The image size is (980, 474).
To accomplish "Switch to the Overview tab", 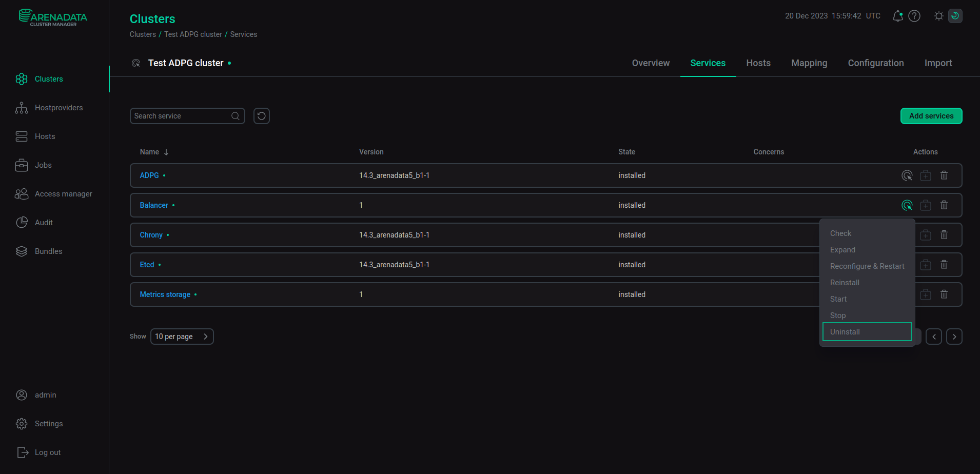I will pos(651,63).
